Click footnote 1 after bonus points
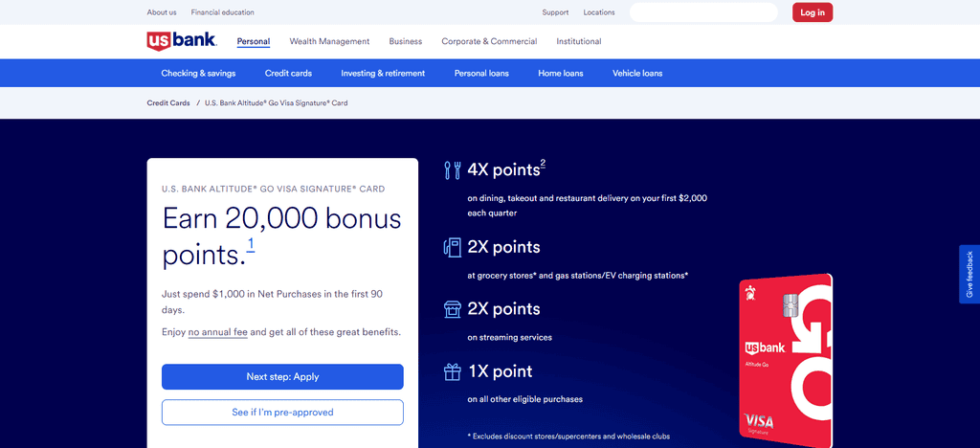The image size is (980, 448). point(251,244)
